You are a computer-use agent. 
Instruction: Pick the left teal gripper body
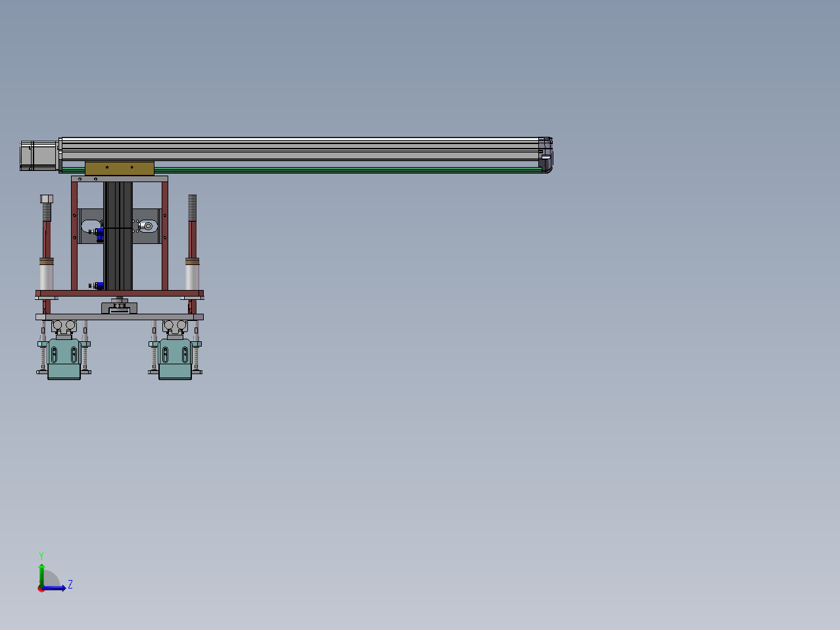(x=64, y=359)
